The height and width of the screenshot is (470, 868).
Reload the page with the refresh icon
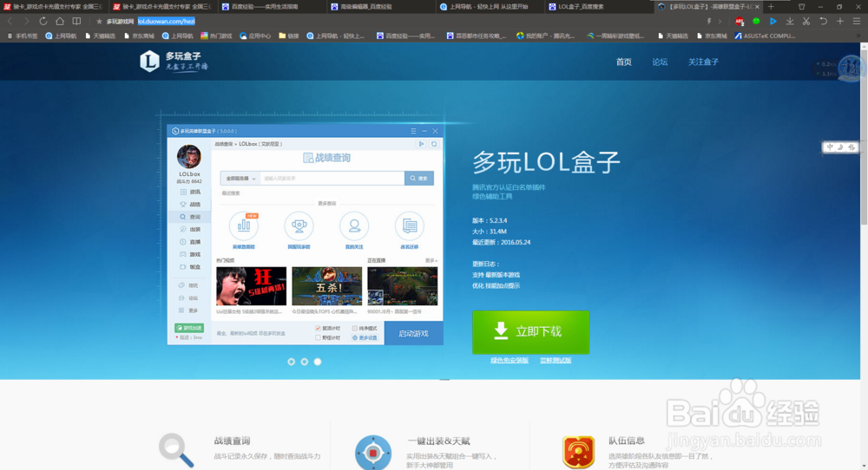point(43,21)
